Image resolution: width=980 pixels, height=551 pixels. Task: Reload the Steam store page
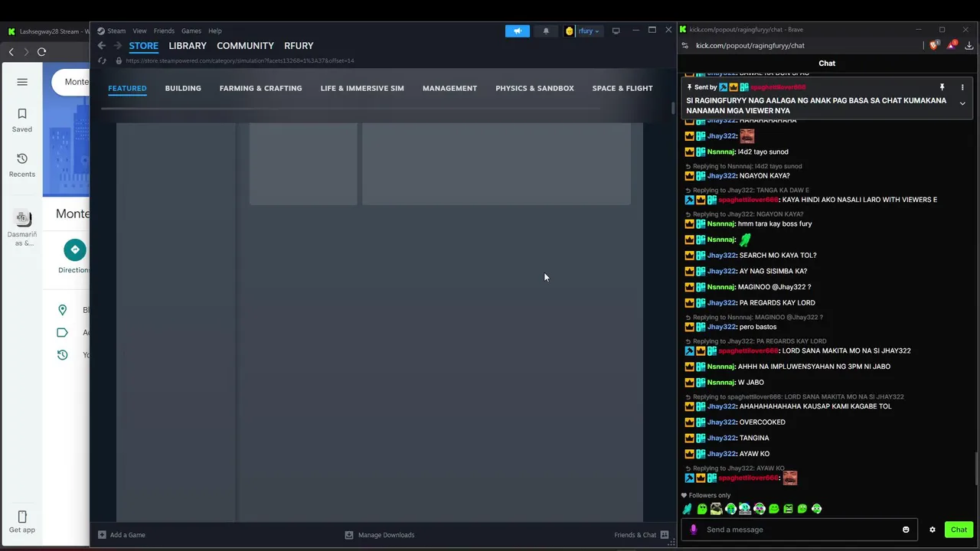pos(102,60)
